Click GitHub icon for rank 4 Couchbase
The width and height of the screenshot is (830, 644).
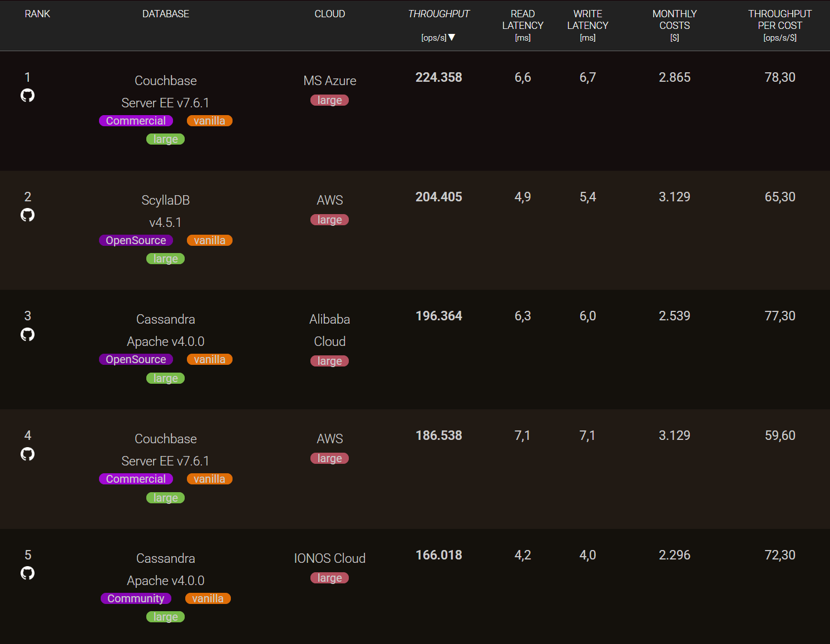click(x=27, y=454)
